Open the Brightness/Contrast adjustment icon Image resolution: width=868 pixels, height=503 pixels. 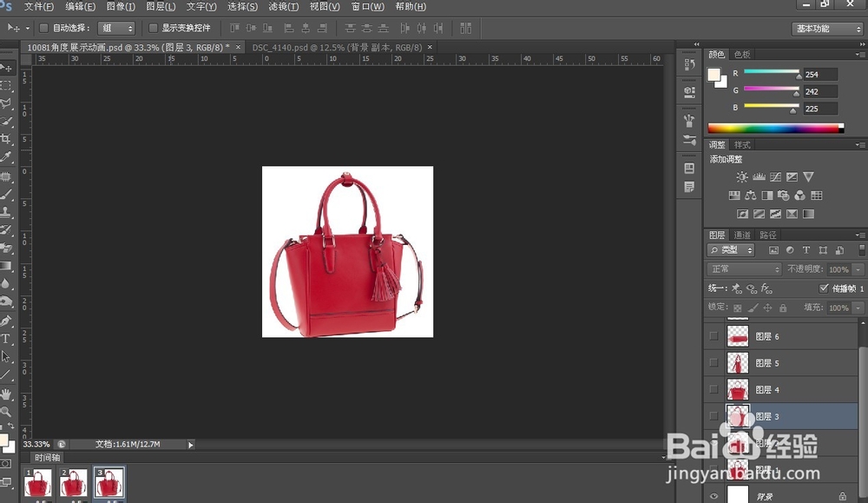pyautogui.click(x=742, y=176)
